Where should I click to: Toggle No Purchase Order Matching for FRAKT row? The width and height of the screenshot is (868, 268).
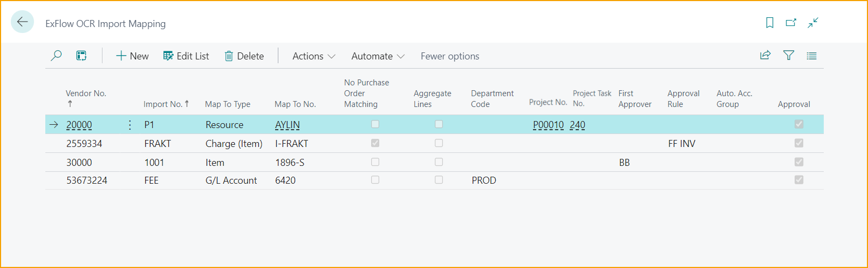pyautogui.click(x=375, y=143)
